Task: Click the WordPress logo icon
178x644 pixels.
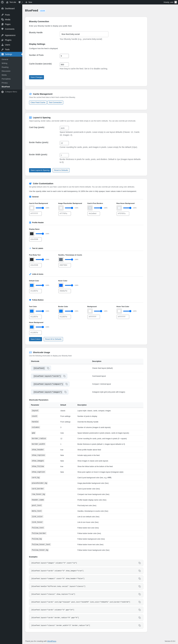Action: click(x=3, y=2)
